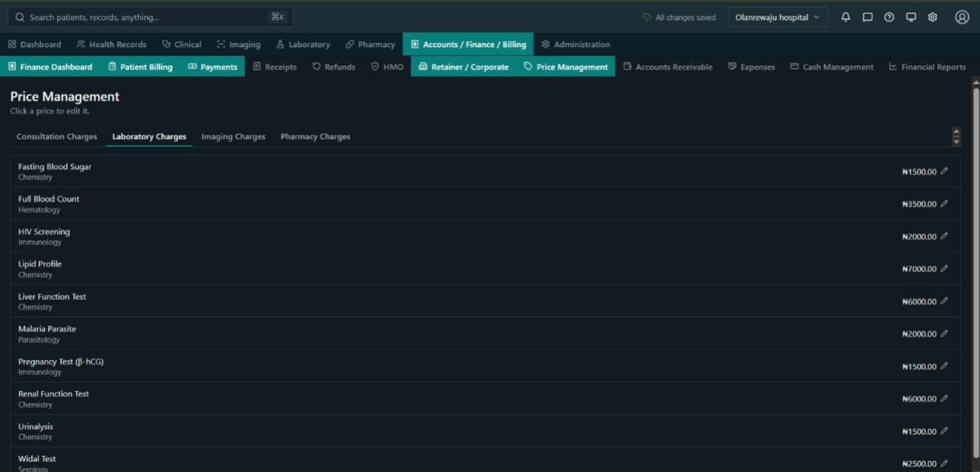
Task: Click the ₦3500.00 Full Blood Count price
Action: coord(919,204)
